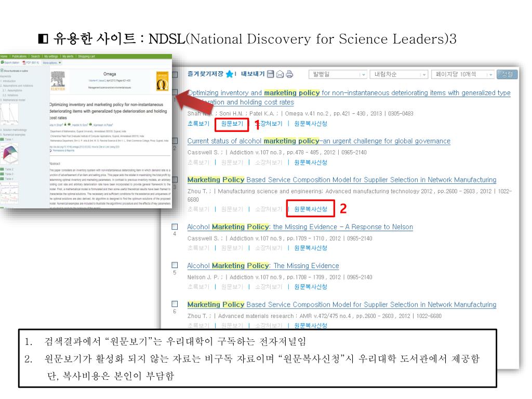Open Shopping cart in navigation bar
The height and width of the screenshot is (399, 532).
[87, 56]
